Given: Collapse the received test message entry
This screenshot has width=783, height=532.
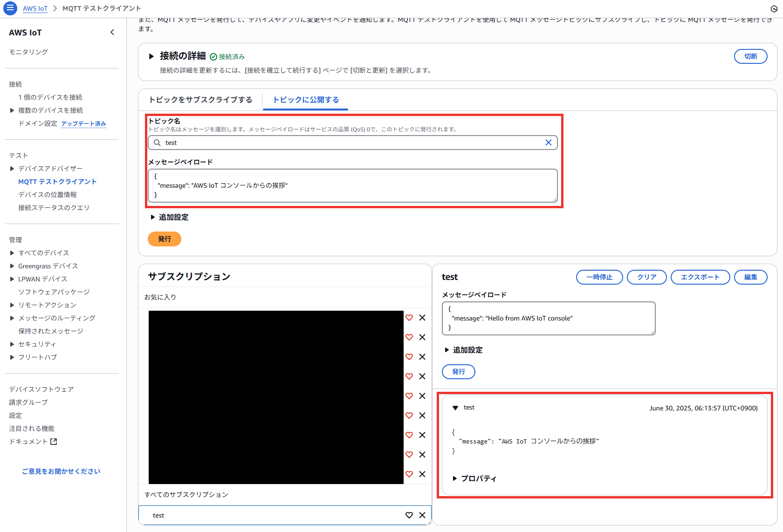Looking at the screenshot, I should (455, 408).
